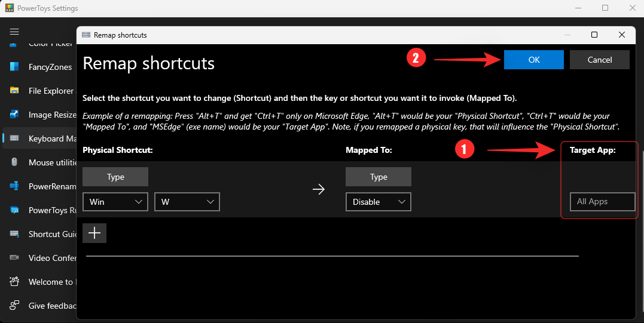Click the Video Conference camera icon
Viewport: 644px width, 323px height.
14,258
